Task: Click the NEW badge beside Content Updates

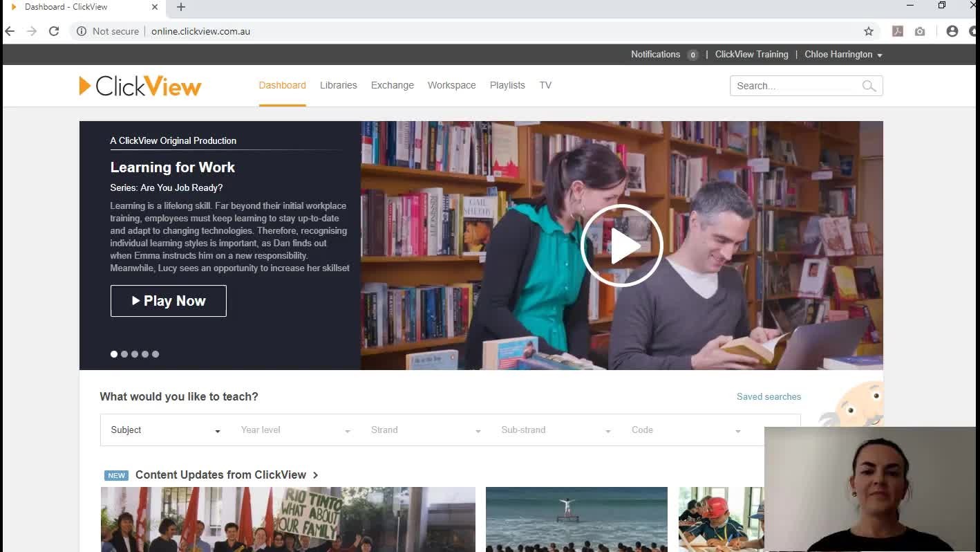Action: [x=117, y=476]
